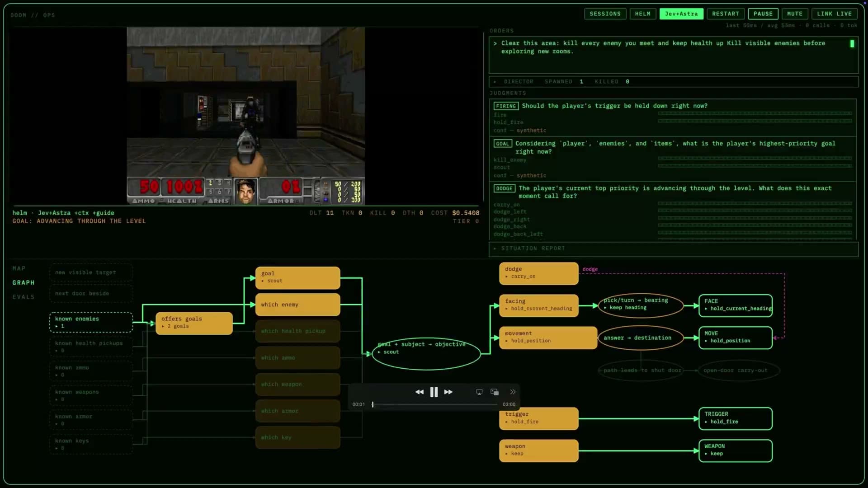Fast-forward the video with the forward icon
This screenshot has width=868, height=488.
[x=448, y=392]
